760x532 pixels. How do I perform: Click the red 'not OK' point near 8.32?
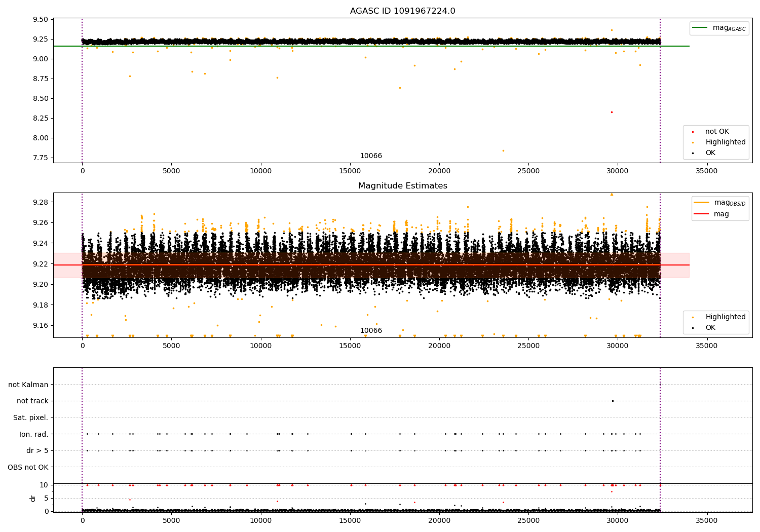pyautogui.click(x=612, y=112)
